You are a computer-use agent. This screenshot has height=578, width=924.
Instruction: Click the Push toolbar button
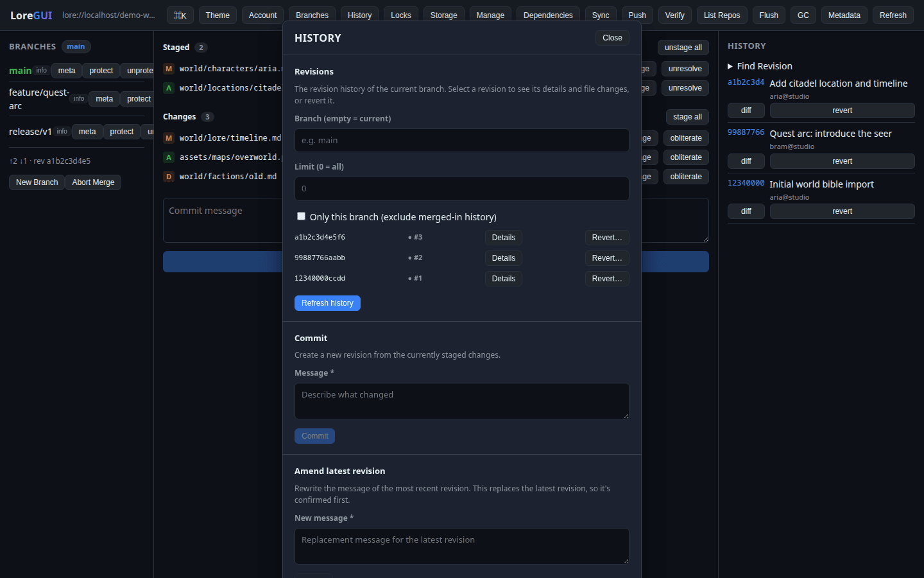pyautogui.click(x=637, y=15)
